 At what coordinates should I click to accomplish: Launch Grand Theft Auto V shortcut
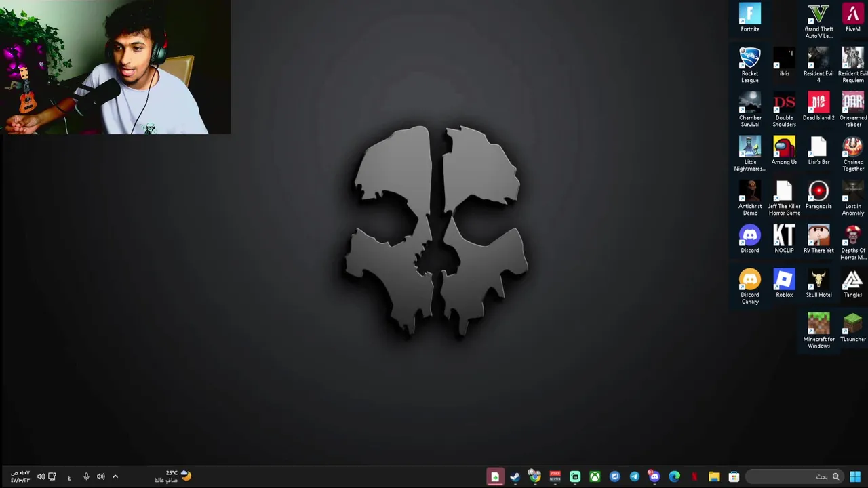[818, 22]
